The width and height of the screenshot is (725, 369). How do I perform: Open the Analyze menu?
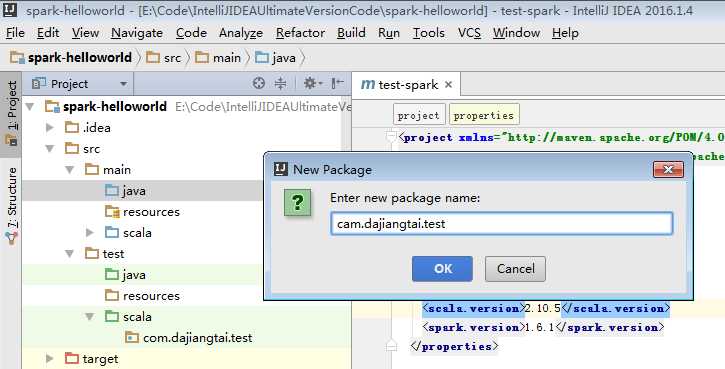[240, 33]
